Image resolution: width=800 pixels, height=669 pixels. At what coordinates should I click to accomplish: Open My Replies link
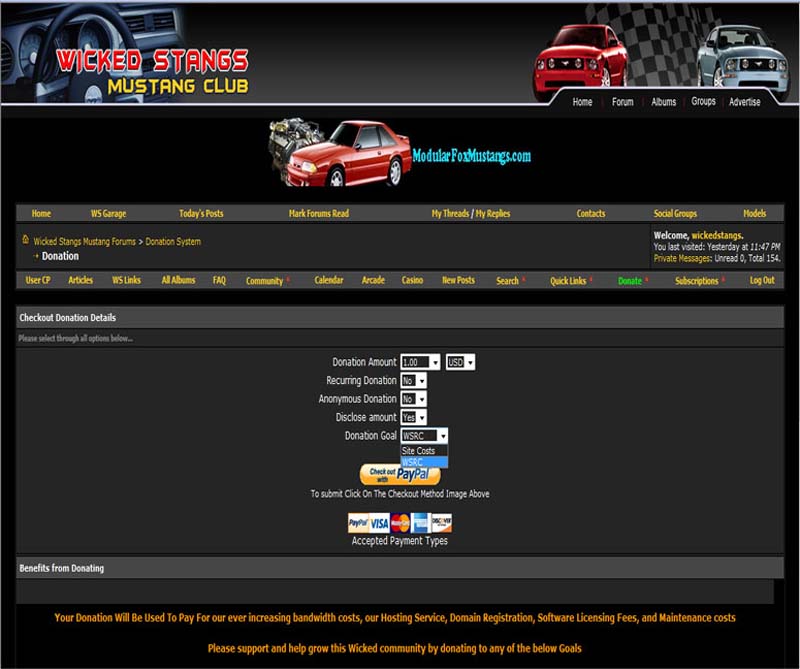(493, 213)
